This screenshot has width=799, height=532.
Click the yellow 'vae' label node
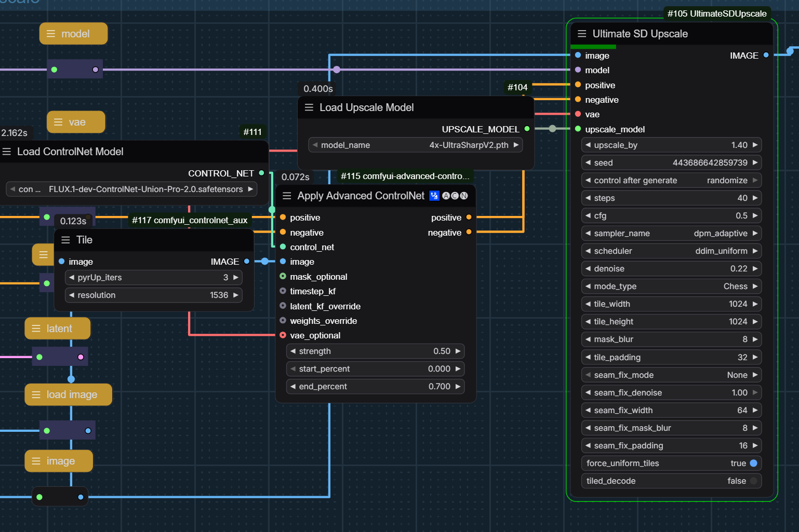coord(76,122)
